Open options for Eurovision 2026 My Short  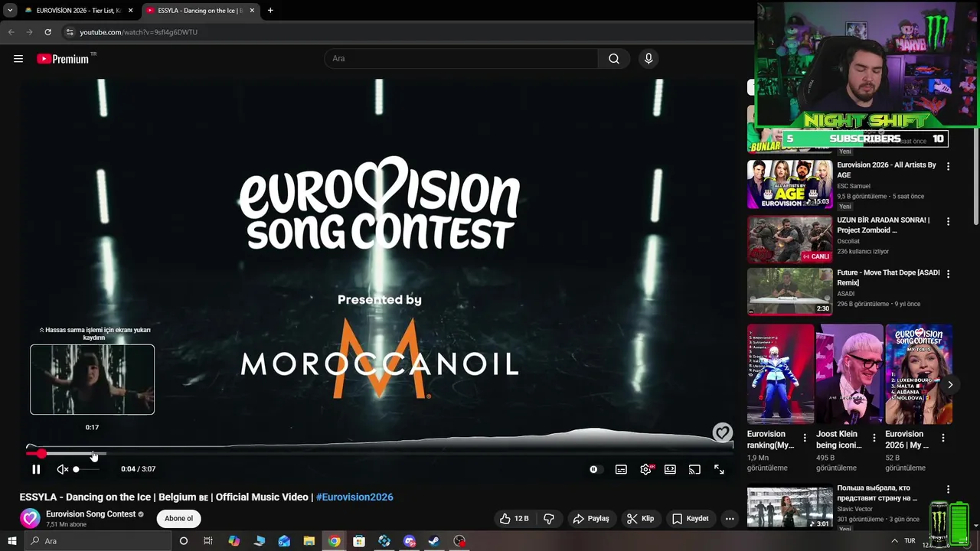(x=942, y=439)
